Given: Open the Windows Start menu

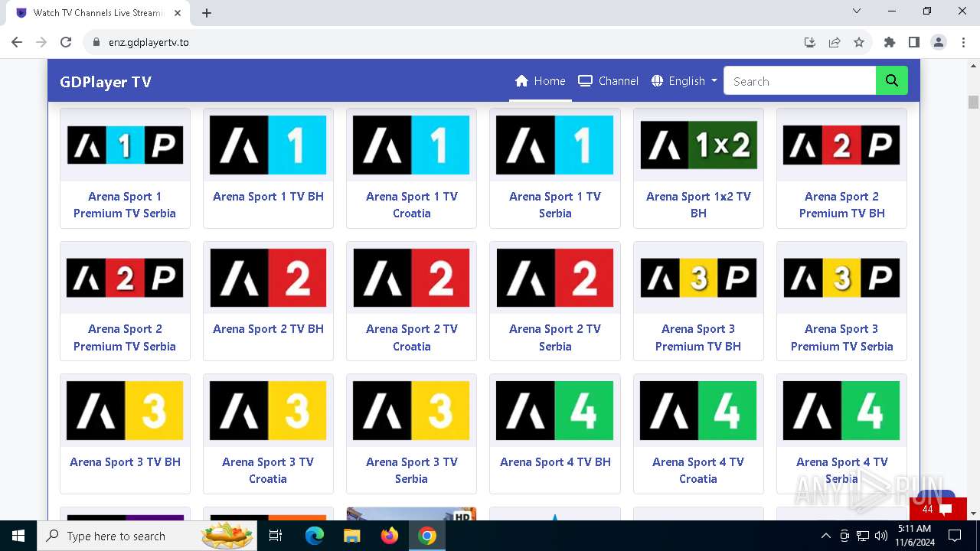Looking at the screenshot, I should pos(18,536).
